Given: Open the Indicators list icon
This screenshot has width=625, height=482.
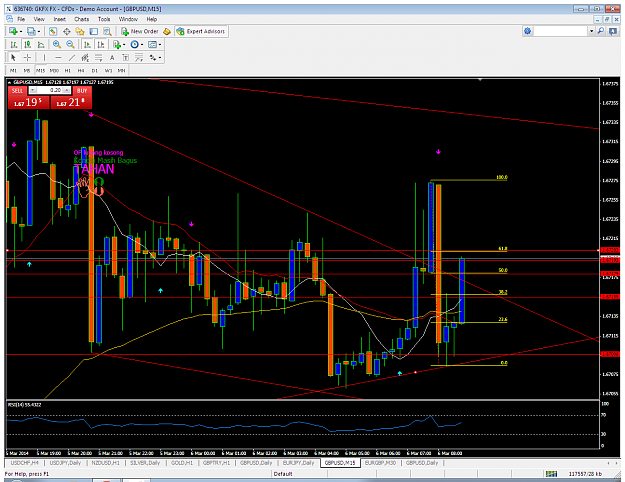Looking at the screenshot, I should coord(117,44).
